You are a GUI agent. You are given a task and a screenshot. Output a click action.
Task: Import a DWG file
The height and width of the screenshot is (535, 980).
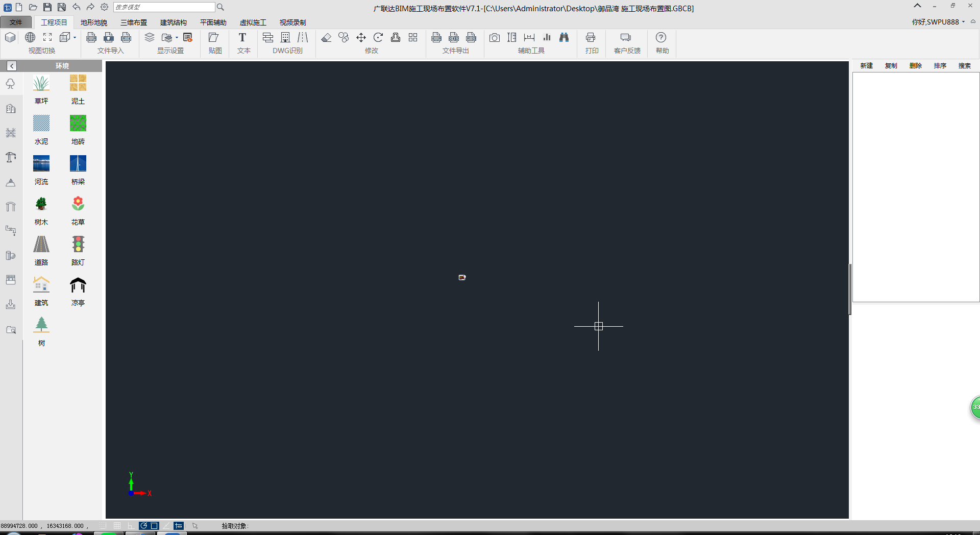coord(91,37)
